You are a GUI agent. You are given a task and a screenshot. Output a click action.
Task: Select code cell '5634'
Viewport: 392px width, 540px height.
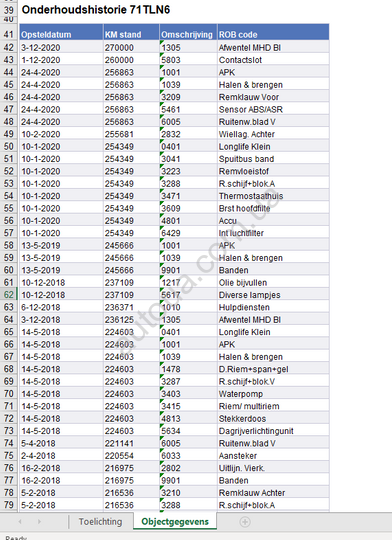[x=188, y=431]
